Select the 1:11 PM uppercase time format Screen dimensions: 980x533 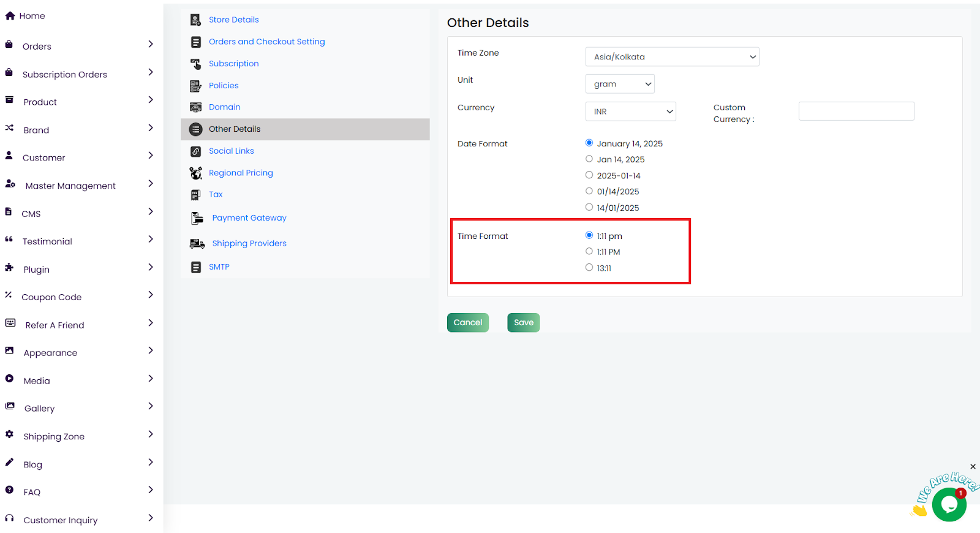click(x=589, y=251)
